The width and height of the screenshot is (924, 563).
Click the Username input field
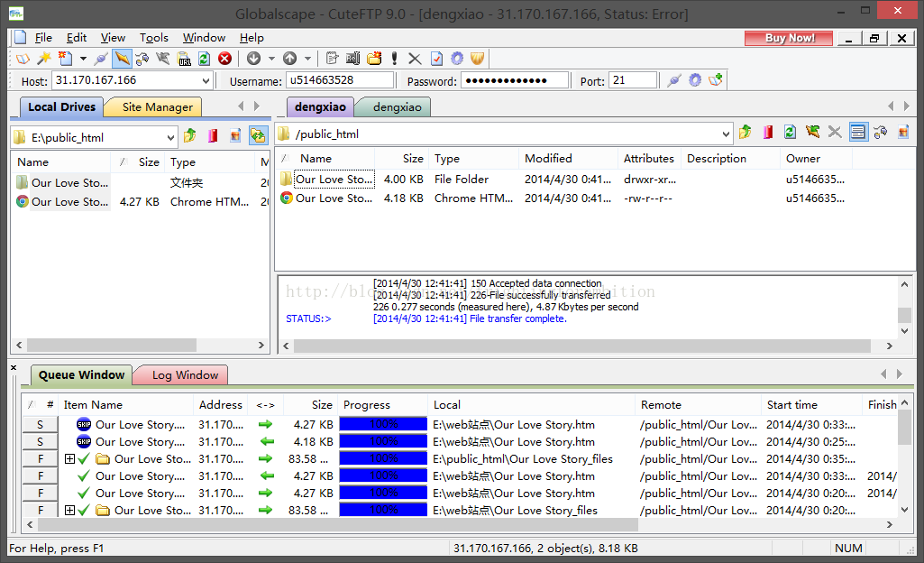(x=340, y=80)
